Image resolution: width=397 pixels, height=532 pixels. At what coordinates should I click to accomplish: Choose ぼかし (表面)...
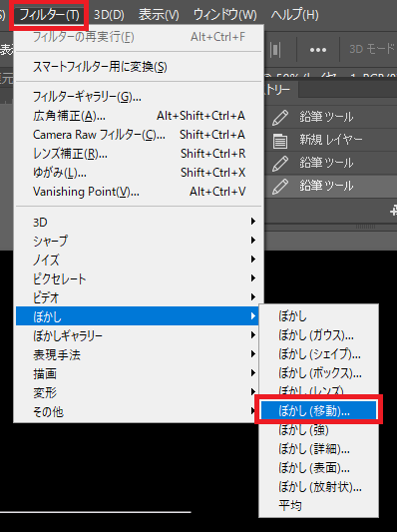(x=318, y=468)
